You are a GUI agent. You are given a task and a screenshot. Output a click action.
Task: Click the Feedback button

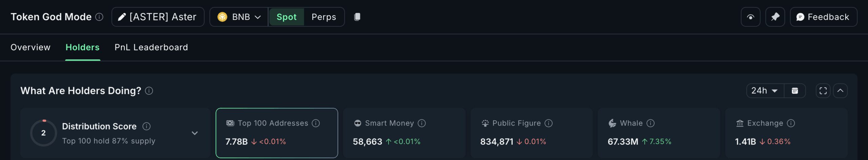pyautogui.click(x=823, y=17)
